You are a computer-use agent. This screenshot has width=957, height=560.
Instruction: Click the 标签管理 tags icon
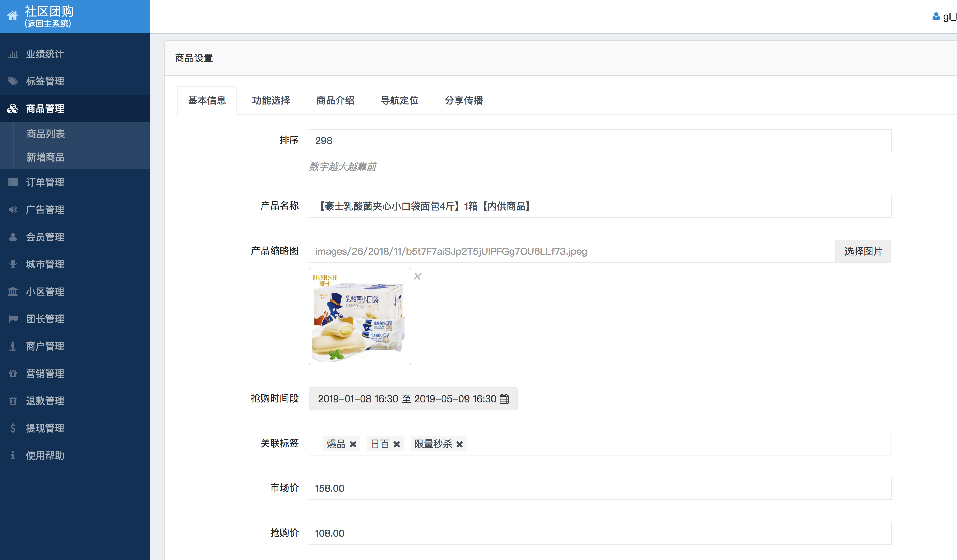[x=13, y=81]
